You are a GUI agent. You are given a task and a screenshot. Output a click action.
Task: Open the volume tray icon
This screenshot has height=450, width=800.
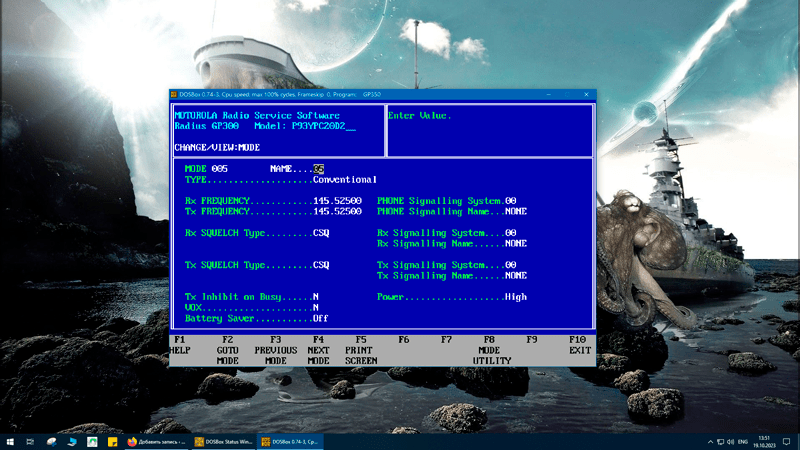731,442
